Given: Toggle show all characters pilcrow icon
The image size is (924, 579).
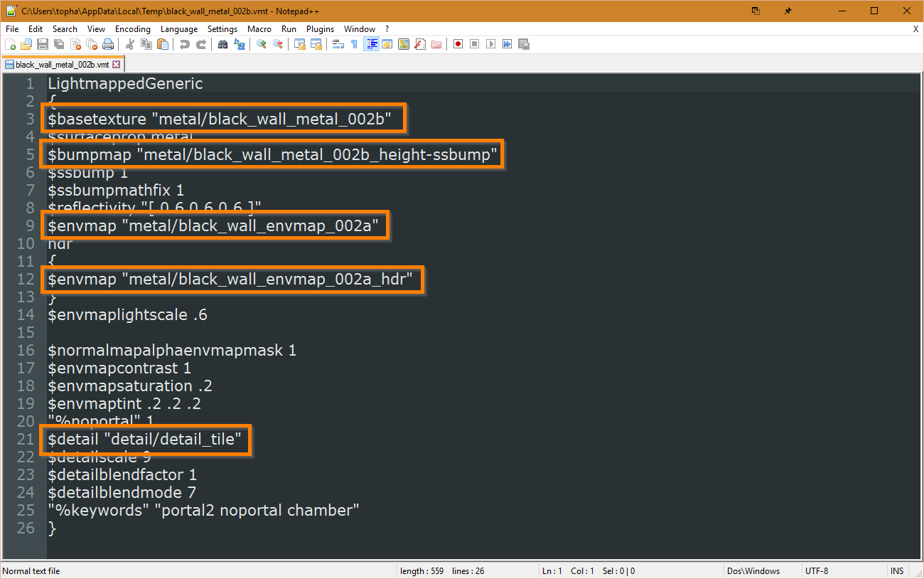Looking at the screenshot, I should (355, 44).
